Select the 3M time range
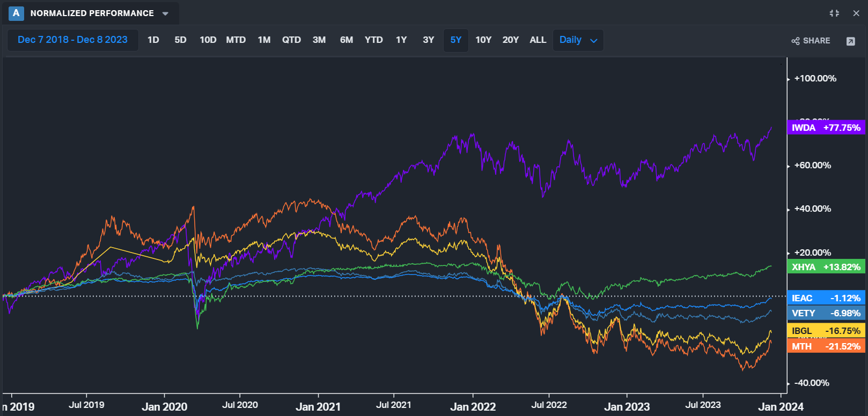The width and height of the screenshot is (868, 416). 319,40
